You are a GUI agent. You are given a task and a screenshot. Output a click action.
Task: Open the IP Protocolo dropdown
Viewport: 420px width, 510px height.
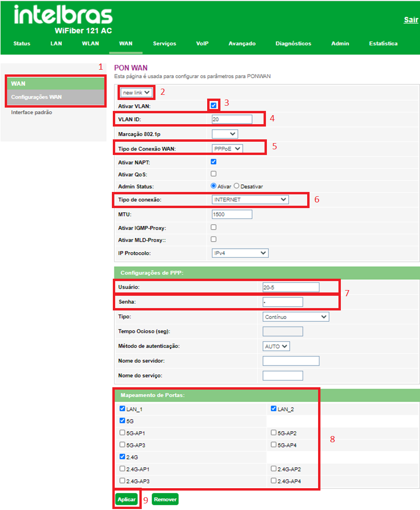pos(240,253)
